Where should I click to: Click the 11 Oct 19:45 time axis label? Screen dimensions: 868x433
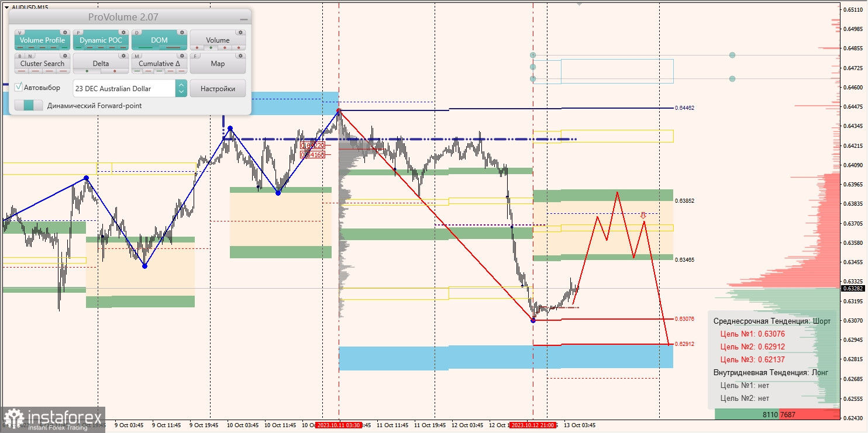click(x=430, y=425)
